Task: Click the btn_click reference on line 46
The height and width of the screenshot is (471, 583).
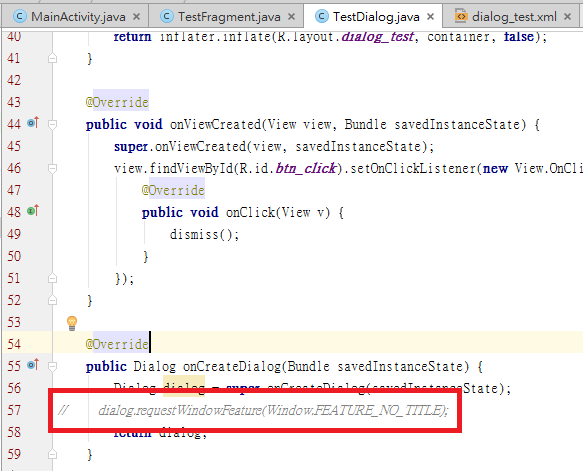Action: pos(306,168)
